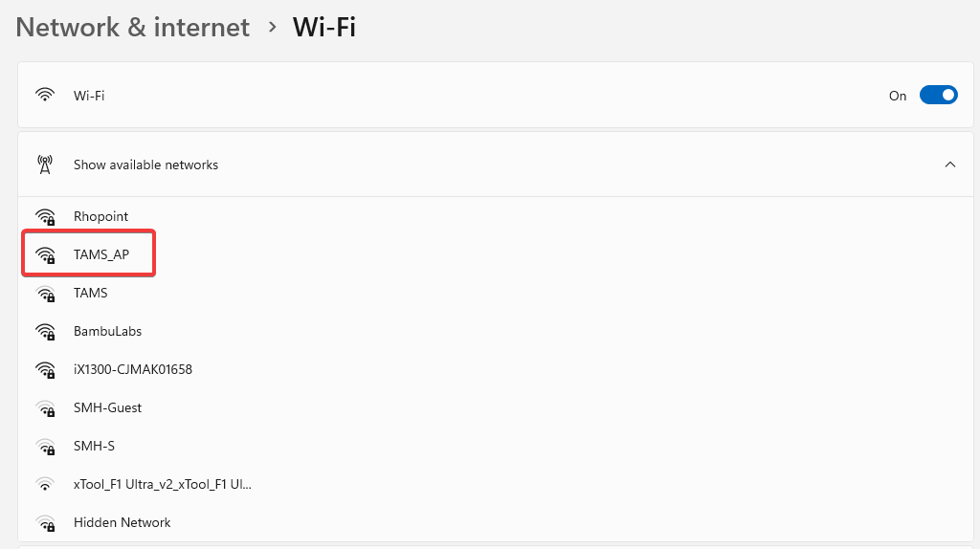980x549 pixels.
Task: Pick the SMH-S network
Action: [94, 446]
